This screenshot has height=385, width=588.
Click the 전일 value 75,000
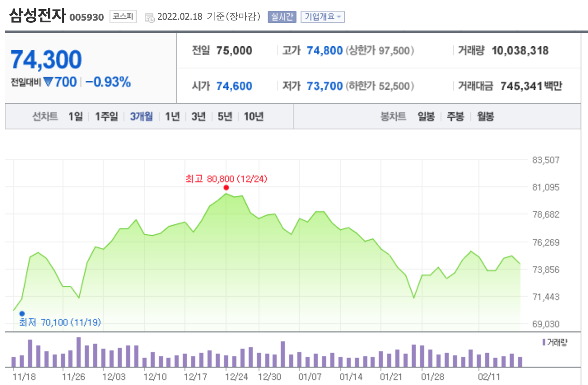point(234,51)
